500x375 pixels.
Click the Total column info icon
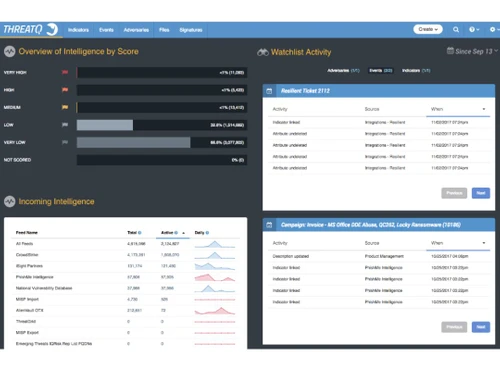tap(140, 233)
